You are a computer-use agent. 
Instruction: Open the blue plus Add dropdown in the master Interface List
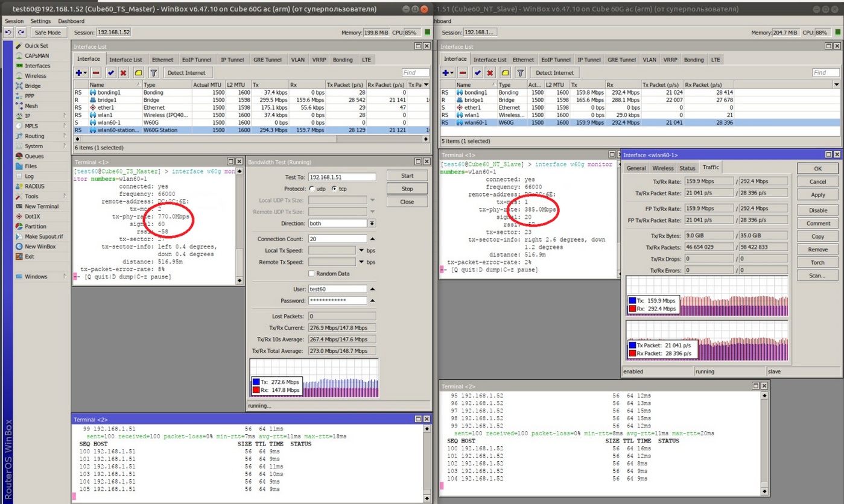pyautogui.click(x=81, y=72)
